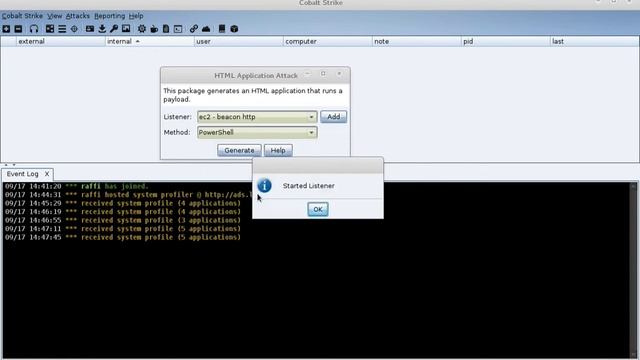Open credentials card icon in toolbar
The height and width of the screenshot is (360, 640).
[x=90, y=29]
